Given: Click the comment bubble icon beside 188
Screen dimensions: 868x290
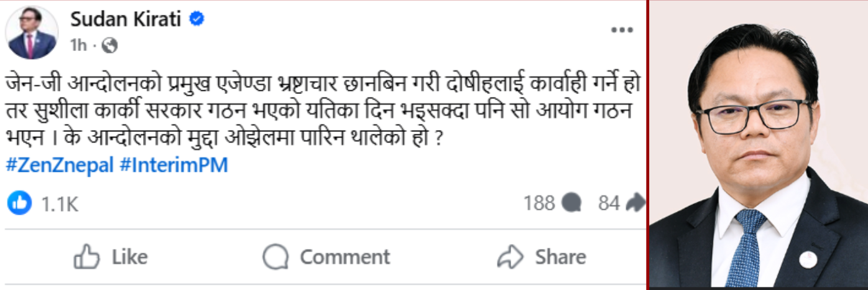Looking at the screenshot, I should tap(571, 202).
